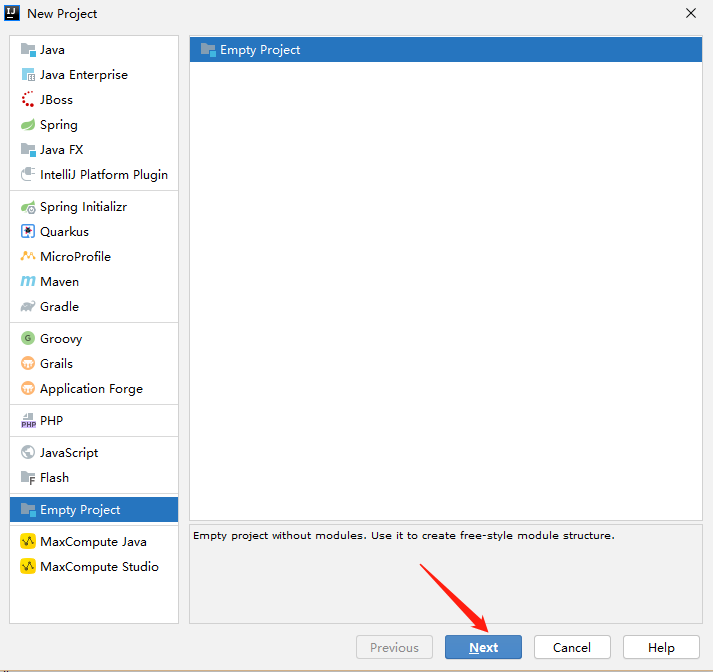The width and height of the screenshot is (713, 672).
Task: Select the Maven 'm' icon
Action: click(x=28, y=281)
